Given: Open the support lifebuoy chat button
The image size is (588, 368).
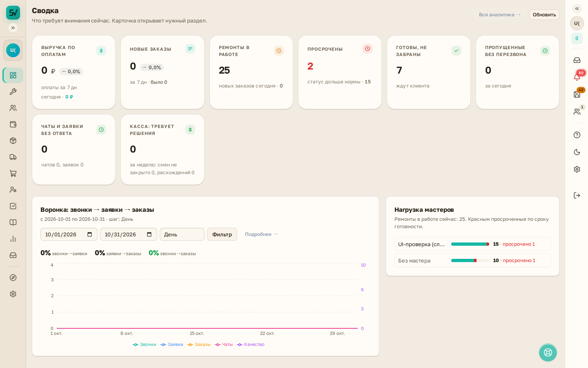Looking at the screenshot, I should 548,352.
